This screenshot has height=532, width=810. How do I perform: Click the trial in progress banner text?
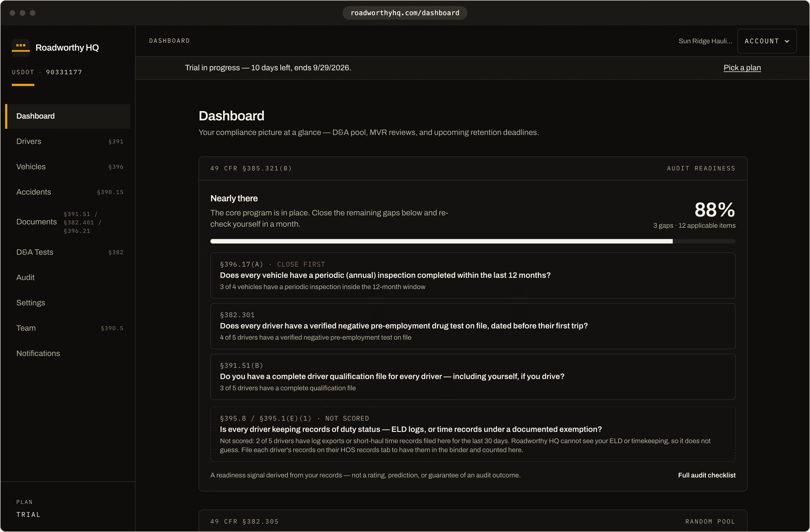click(x=268, y=68)
